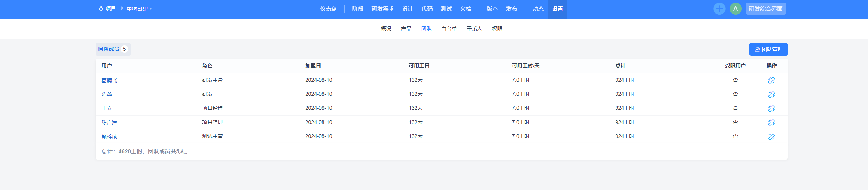868x190 pixels.
Task: Open the green user avatar A
Action: [735, 9]
